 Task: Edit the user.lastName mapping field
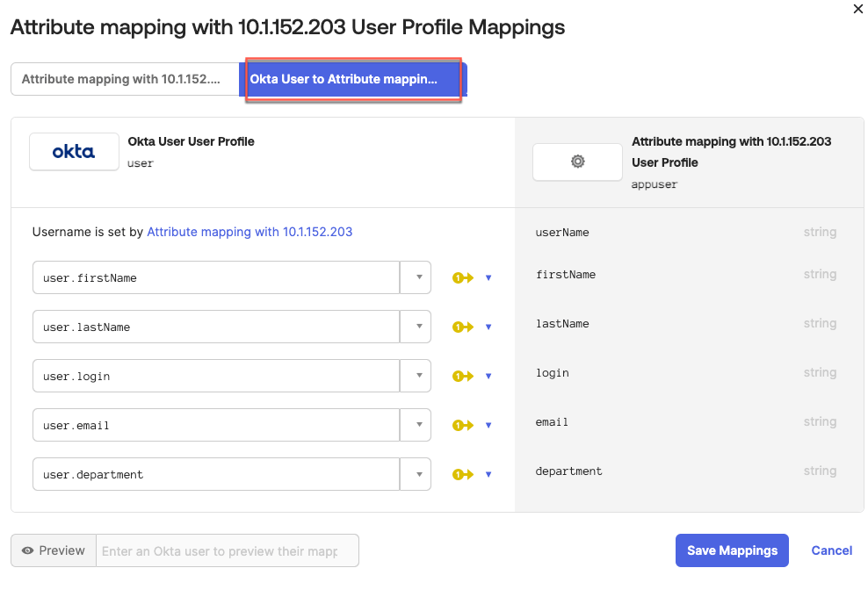pos(216,327)
